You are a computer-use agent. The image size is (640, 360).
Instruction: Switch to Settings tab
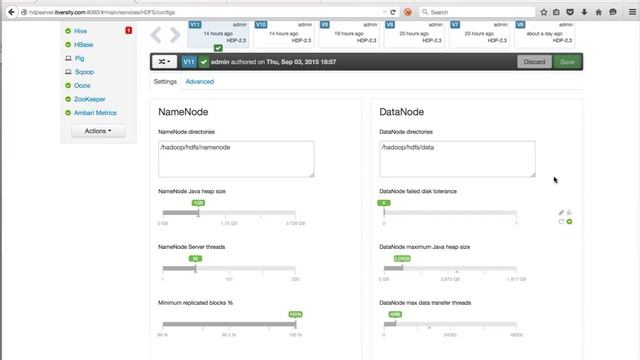[165, 82]
